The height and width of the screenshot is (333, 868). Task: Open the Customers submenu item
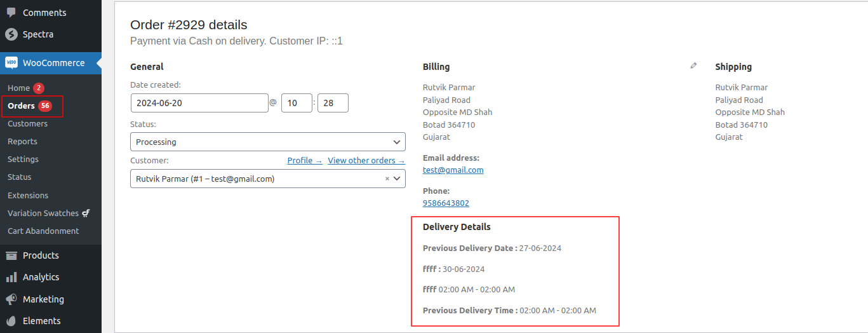pos(27,123)
